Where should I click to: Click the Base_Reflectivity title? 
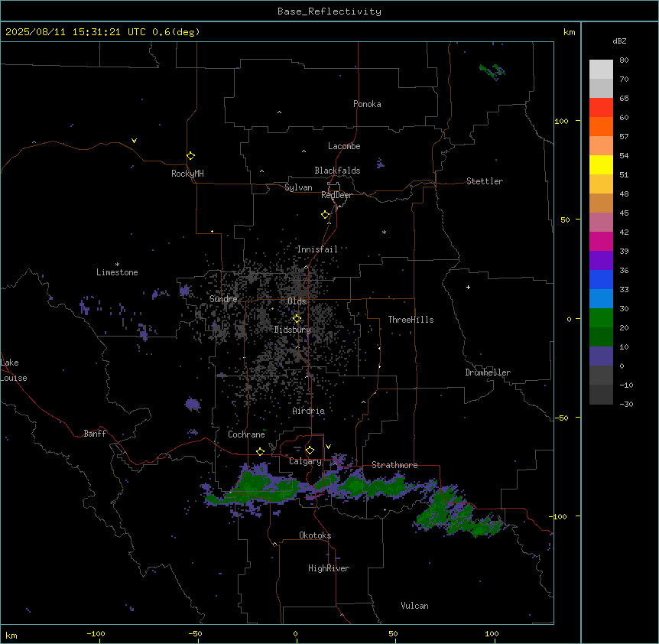329,11
